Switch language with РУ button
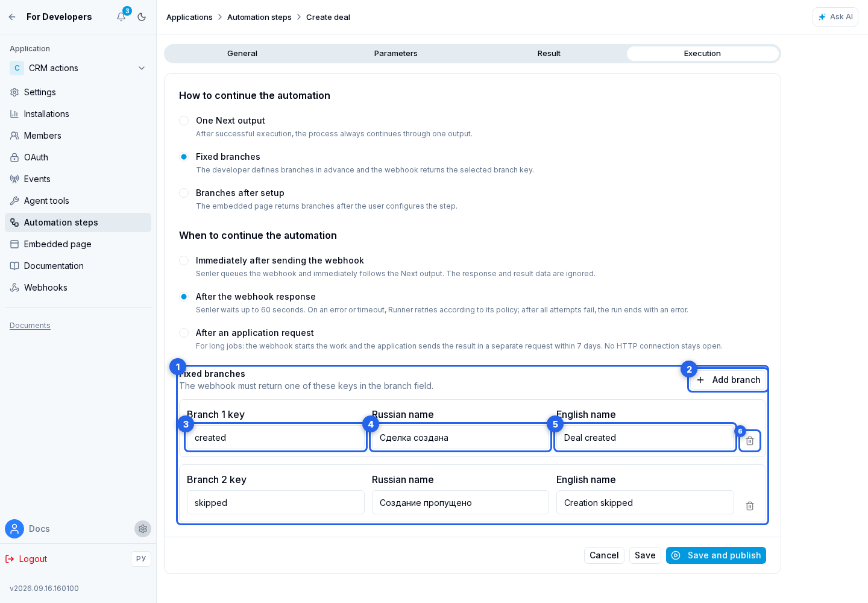This screenshot has width=868, height=603. click(141, 559)
